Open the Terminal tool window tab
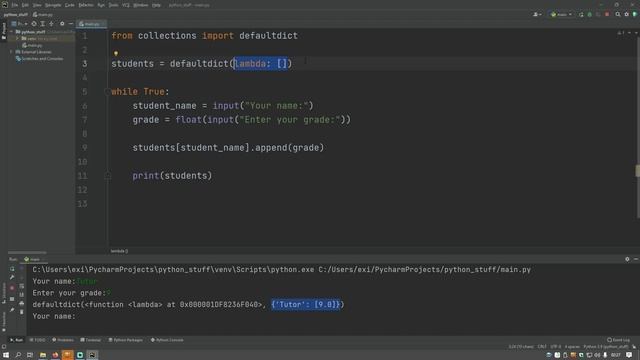Image resolution: width=640 pixels, height=360 pixels. pyautogui.click(x=91, y=340)
